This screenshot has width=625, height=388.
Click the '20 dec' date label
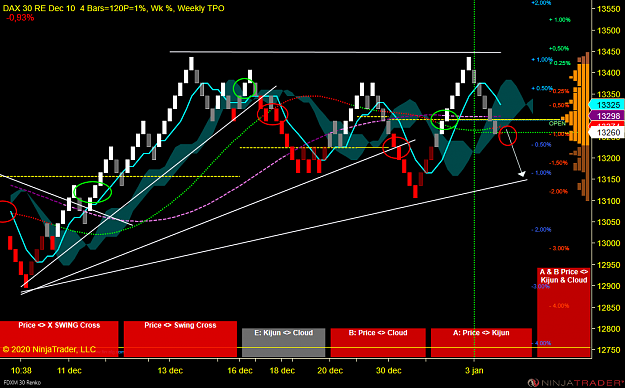[x=330, y=370]
